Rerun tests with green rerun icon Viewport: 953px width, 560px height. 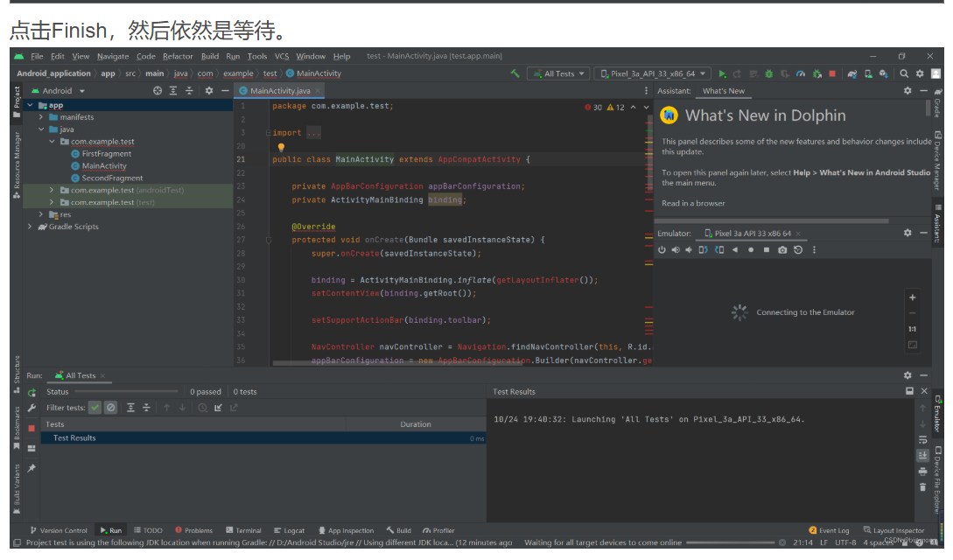click(x=32, y=393)
